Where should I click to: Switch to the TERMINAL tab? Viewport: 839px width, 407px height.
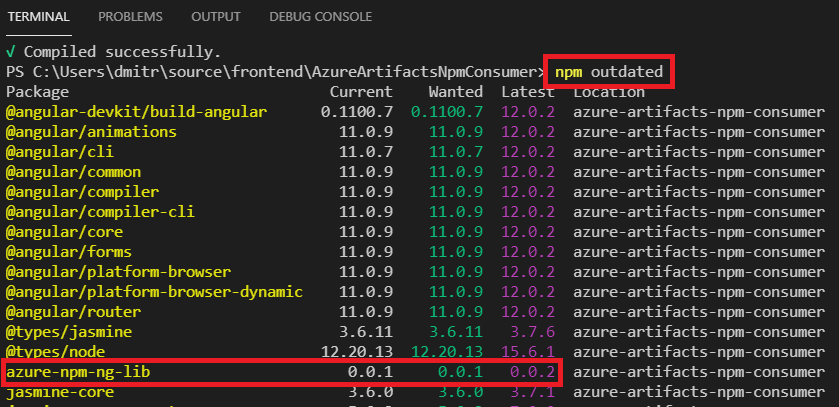click(x=39, y=17)
